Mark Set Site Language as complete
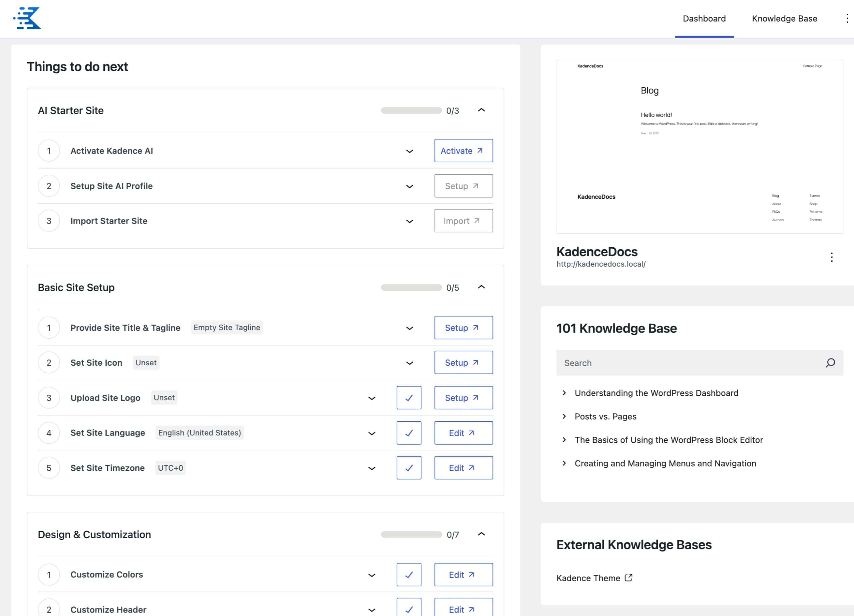 pyautogui.click(x=409, y=433)
